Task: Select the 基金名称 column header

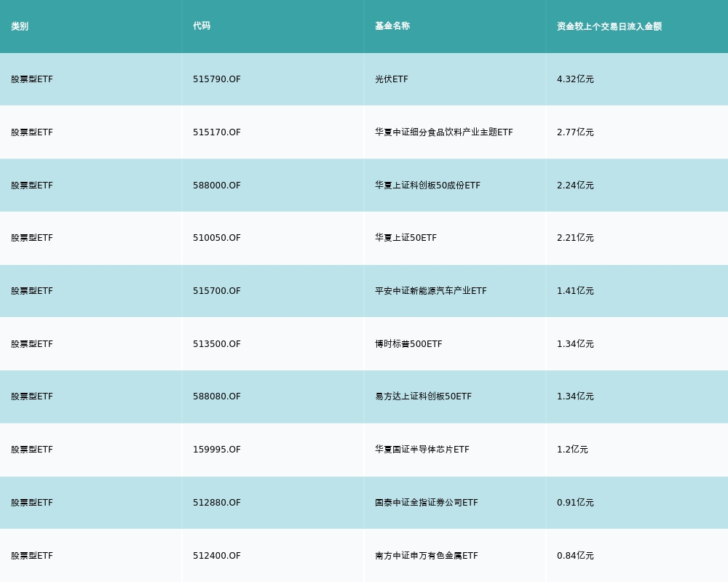Action: click(x=392, y=26)
